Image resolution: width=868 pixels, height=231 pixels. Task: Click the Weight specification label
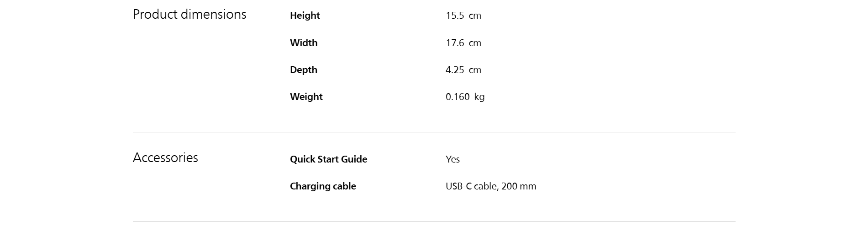pos(306,97)
